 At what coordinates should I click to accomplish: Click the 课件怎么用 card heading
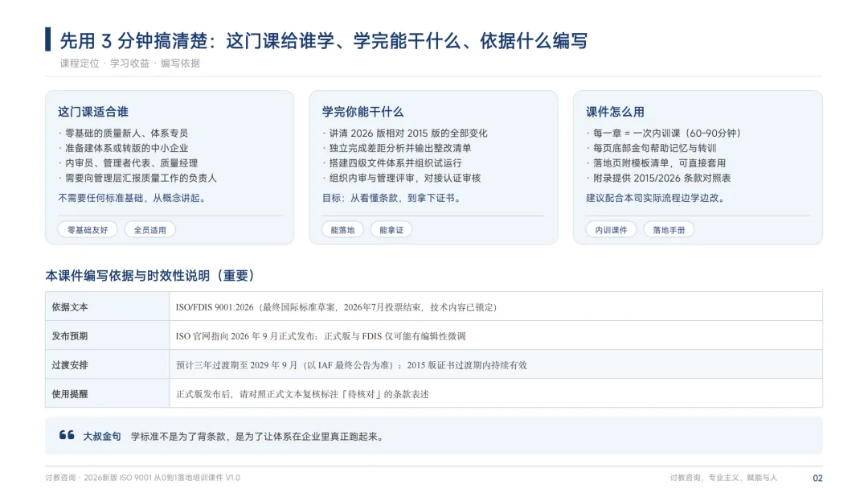point(615,112)
